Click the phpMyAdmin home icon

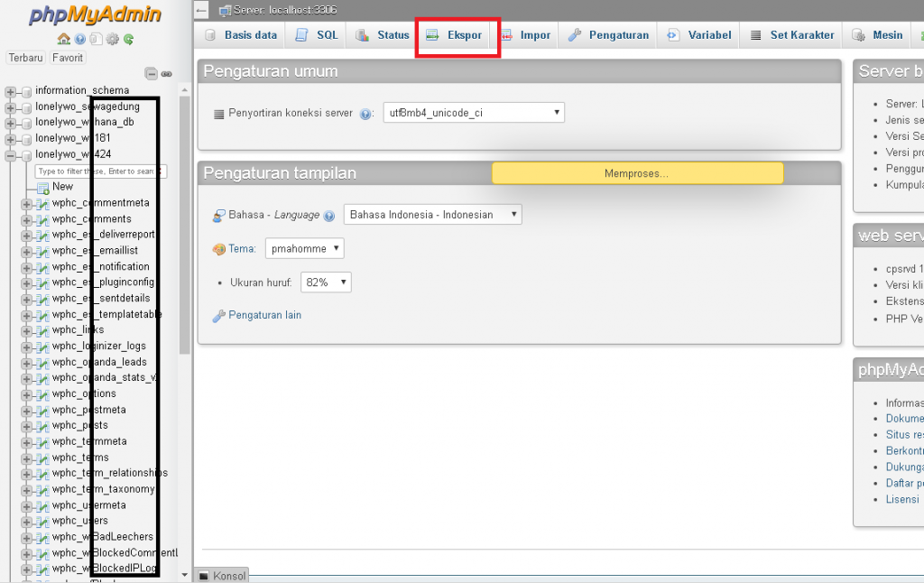click(x=64, y=39)
